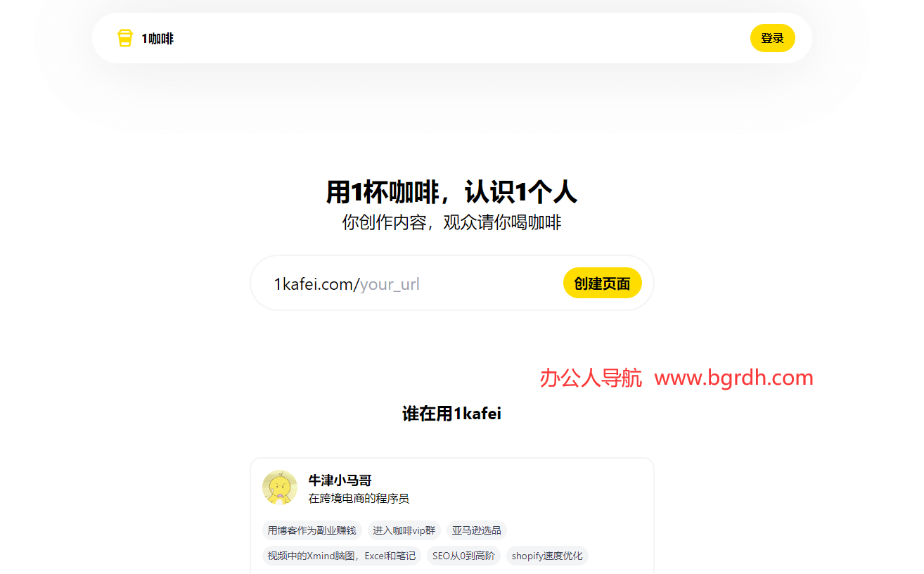Image resolution: width=924 pixels, height=574 pixels.
Task: Select the 亚马逊选品 tag
Action: 476,530
